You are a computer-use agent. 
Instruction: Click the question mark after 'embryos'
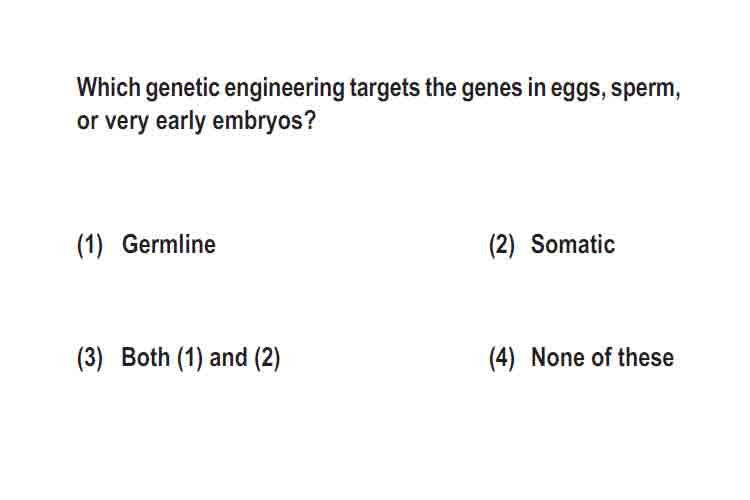click(x=310, y=120)
